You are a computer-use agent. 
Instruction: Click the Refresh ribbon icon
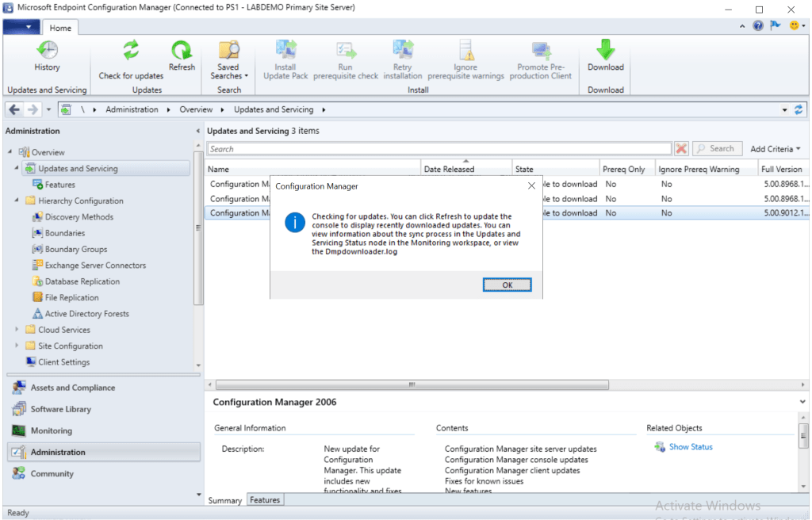click(182, 51)
